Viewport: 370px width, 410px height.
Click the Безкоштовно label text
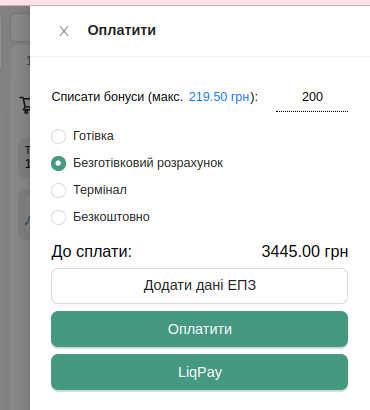(x=111, y=217)
